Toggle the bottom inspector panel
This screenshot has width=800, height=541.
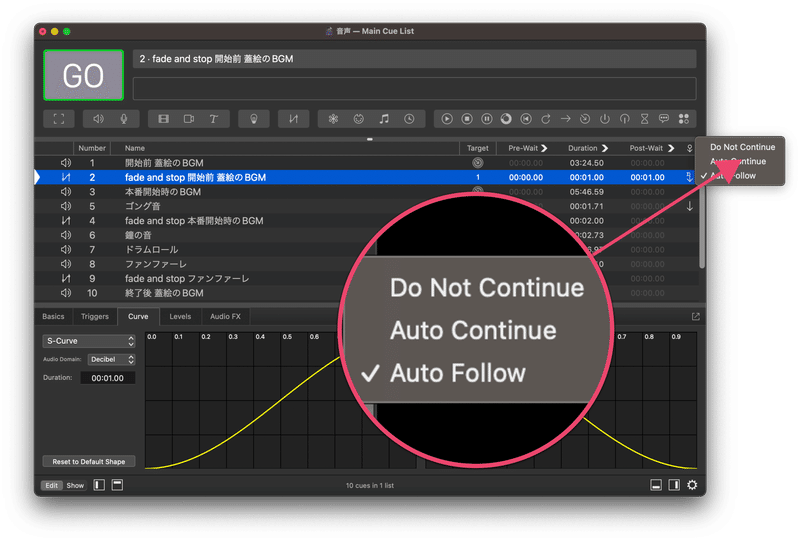[x=656, y=485]
